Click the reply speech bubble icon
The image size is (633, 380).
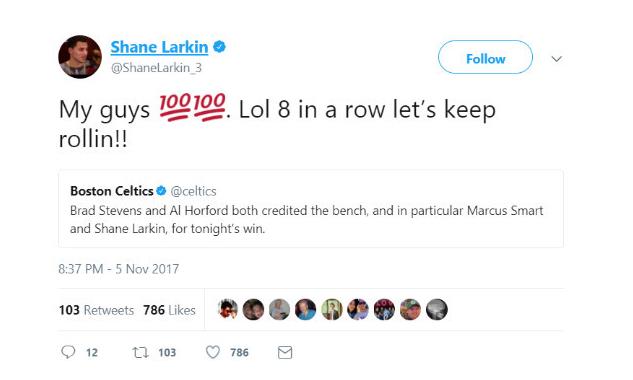tap(68, 352)
